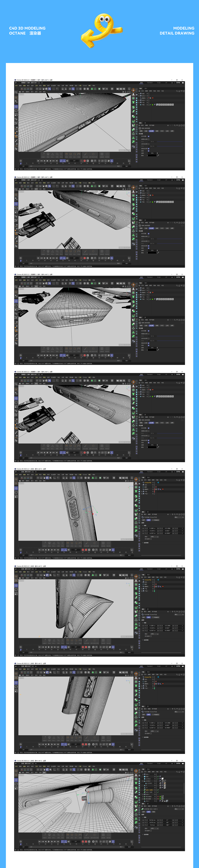This screenshot has height=868, width=199.
Task: Toggle 染色 checkbox in first window
Action: (x=148, y=151)
